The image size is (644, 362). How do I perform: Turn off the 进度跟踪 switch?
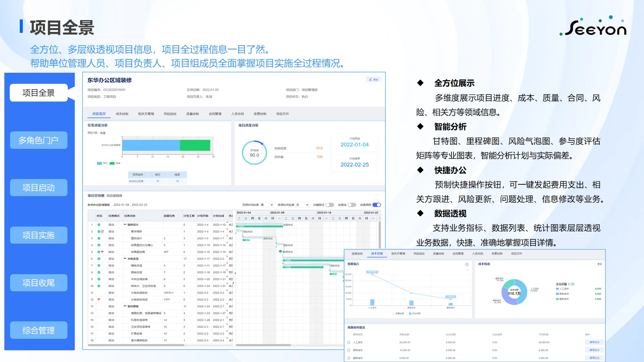377,205
